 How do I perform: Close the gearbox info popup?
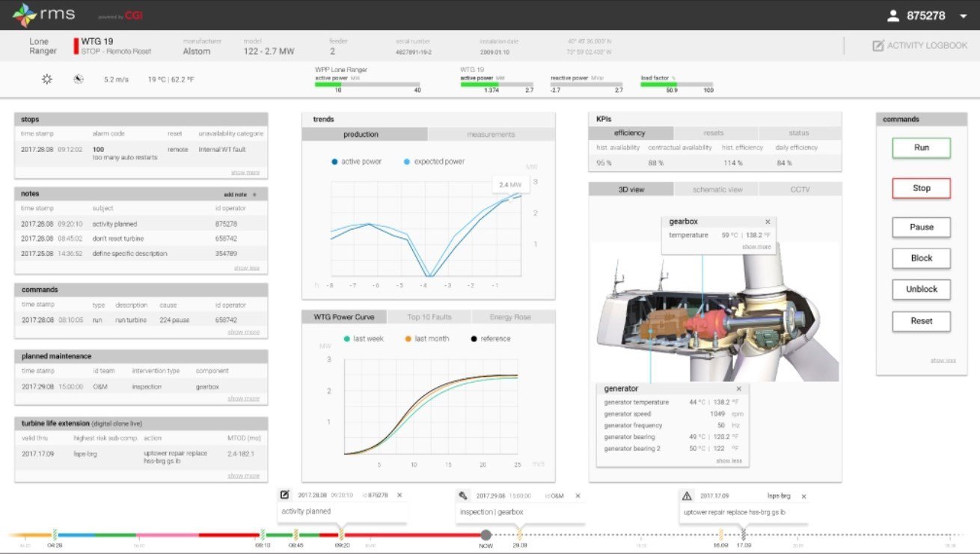coord(768,222)
